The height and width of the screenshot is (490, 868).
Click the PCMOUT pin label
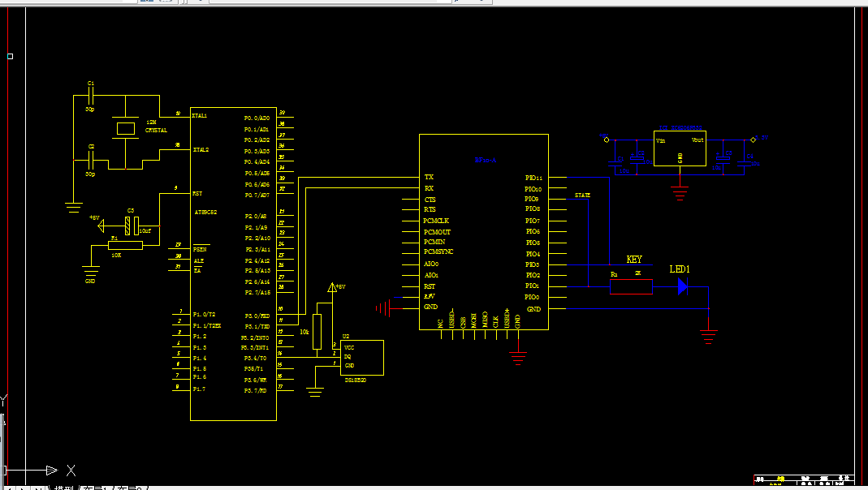pos(438,232)
